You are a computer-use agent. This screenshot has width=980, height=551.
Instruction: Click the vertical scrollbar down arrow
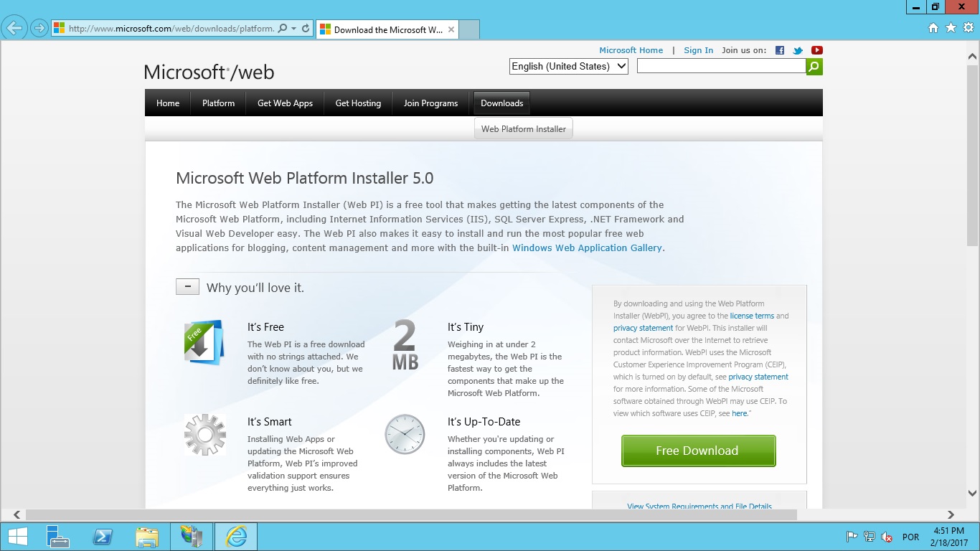tap(973, 494)
